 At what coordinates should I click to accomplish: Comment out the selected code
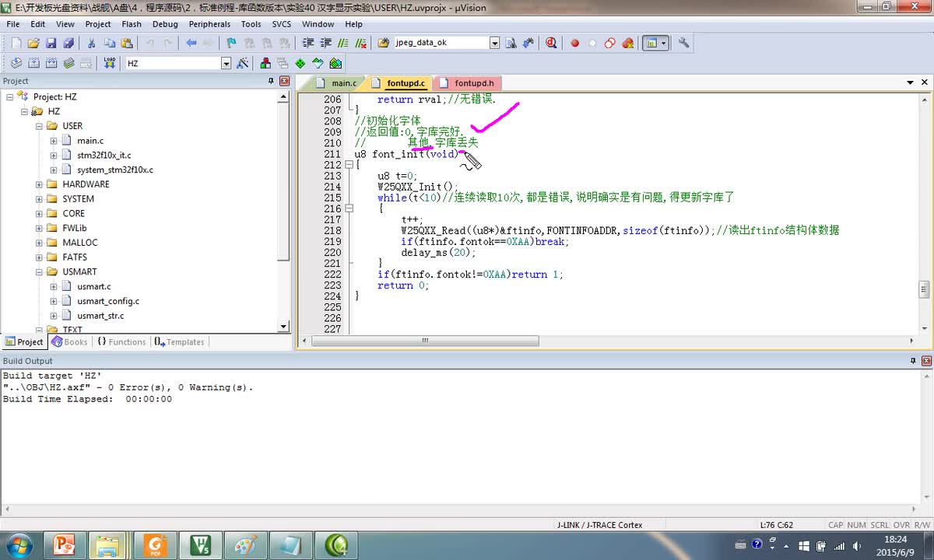click(x=342, y=44)
